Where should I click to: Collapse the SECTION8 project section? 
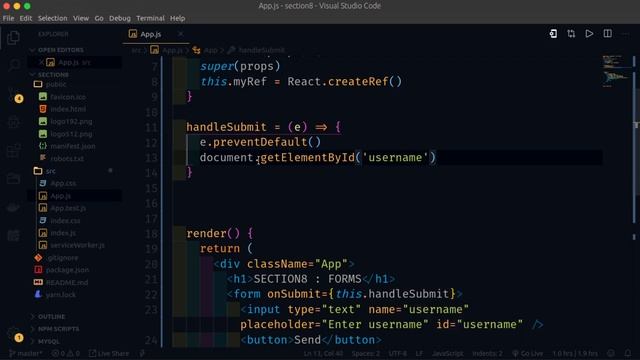tap(50, 75)
